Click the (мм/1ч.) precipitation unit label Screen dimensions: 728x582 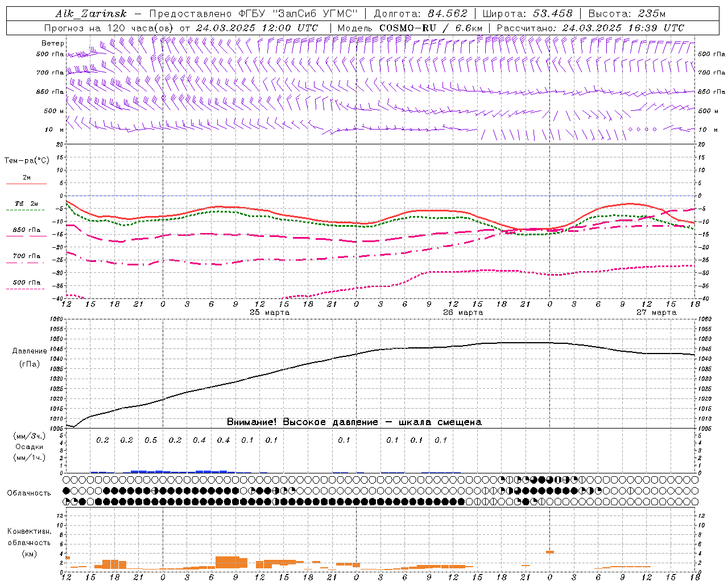tap(30, 458)
